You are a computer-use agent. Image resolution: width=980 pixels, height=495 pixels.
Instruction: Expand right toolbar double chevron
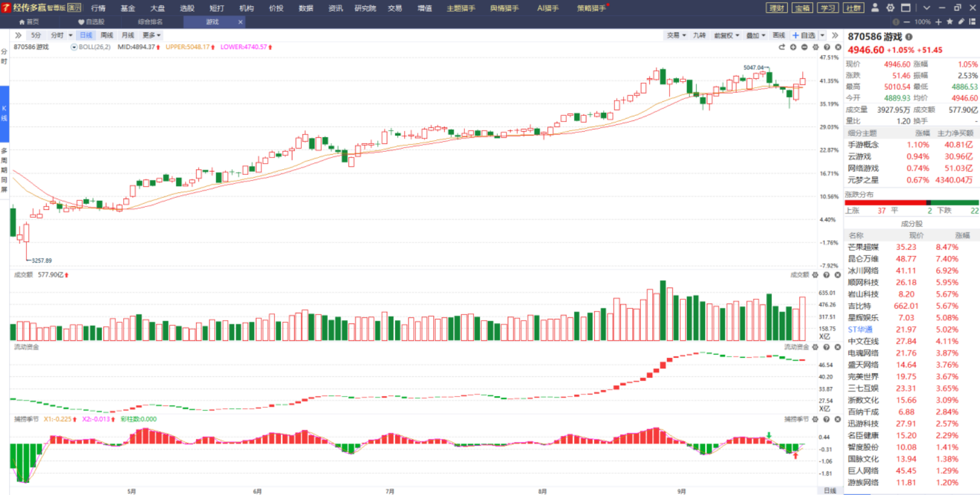coord(835,35)
